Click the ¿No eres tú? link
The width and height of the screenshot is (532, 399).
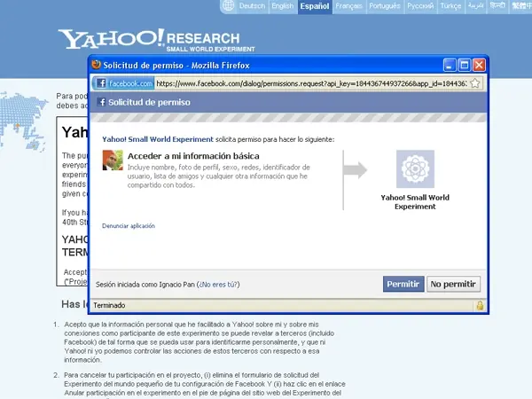click(x=219, y=285)
